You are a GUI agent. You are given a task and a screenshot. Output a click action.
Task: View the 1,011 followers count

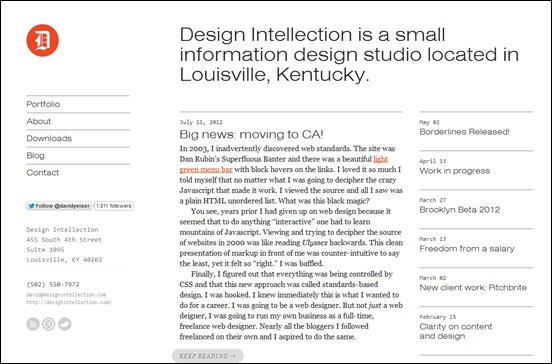click(x=113, y=206)
